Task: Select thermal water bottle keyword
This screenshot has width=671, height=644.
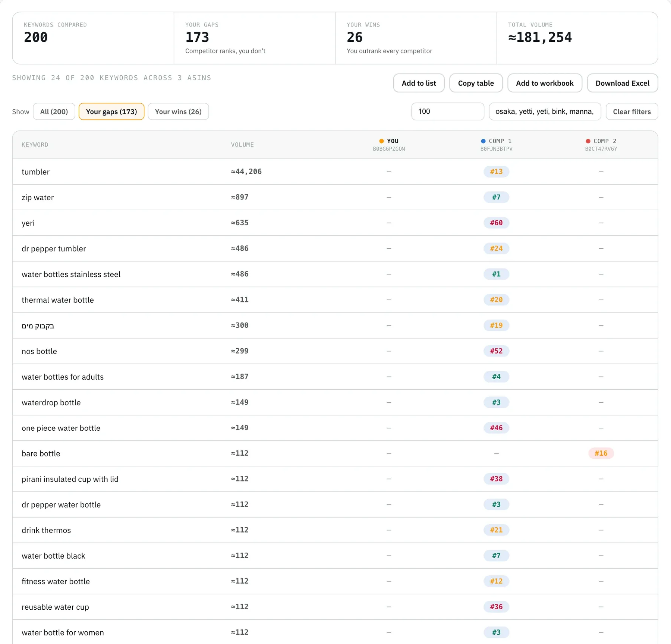Action: (x=58, y=300)
